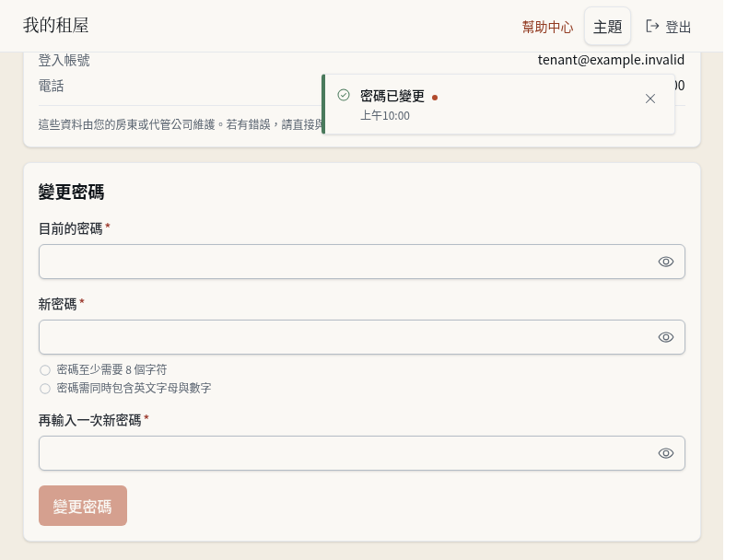737x560 pixels.
Task: Click the 我的租屋 site title
Action: 56,26
